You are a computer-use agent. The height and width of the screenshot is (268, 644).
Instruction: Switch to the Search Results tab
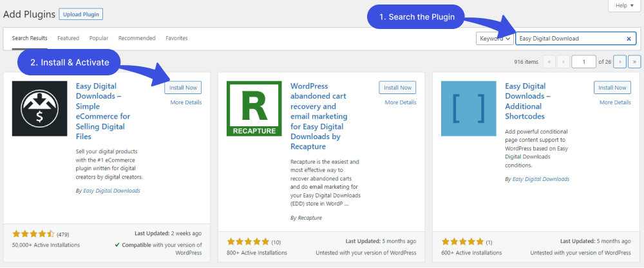click(30, 38)
